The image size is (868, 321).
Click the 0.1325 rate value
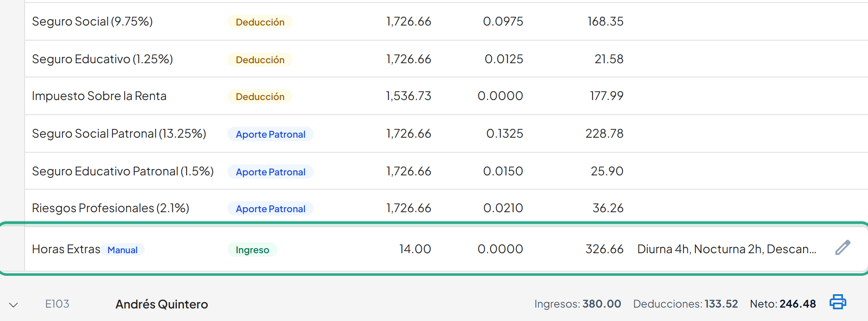tap(505, 134)
